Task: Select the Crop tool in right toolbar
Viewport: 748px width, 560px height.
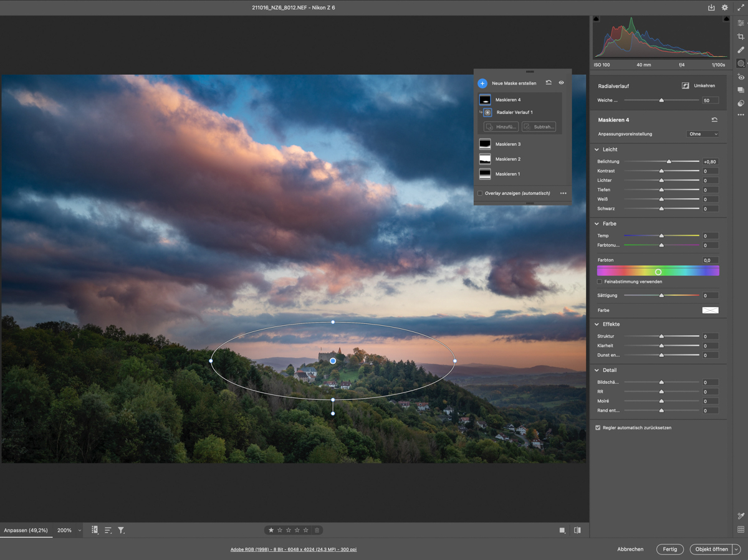Action: click(741, 37)
